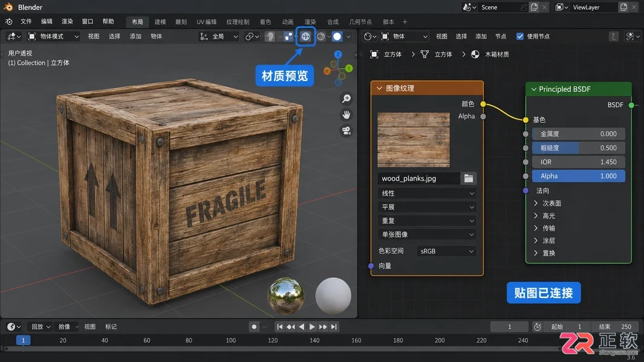
Task: Toggle the viewport overlays icon
Action: (x=288, y=36)
